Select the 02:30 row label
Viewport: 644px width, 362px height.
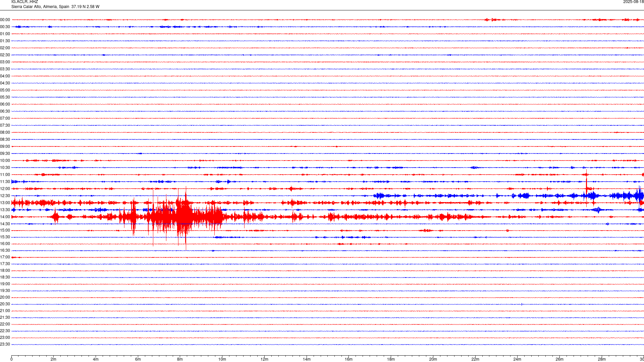5,55
